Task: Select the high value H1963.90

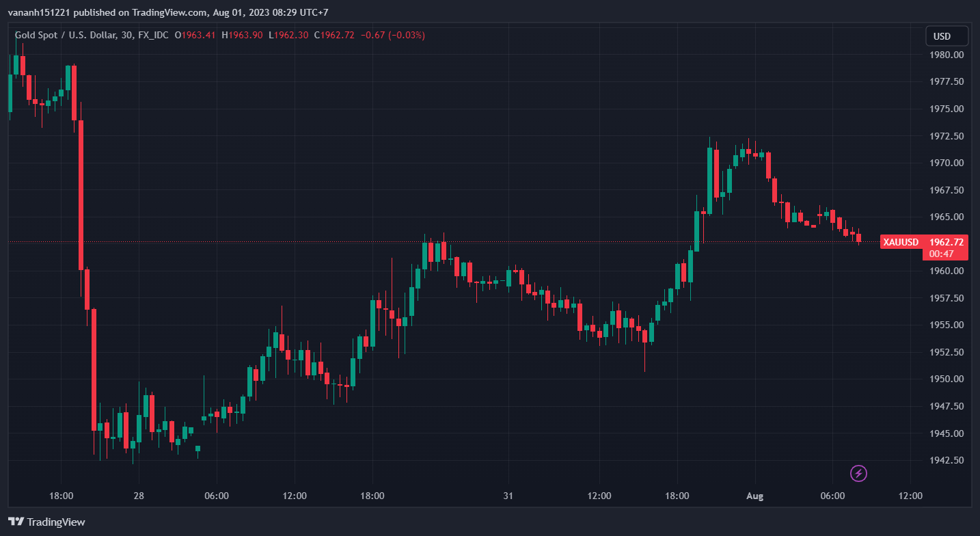Action: coord(242,35)
